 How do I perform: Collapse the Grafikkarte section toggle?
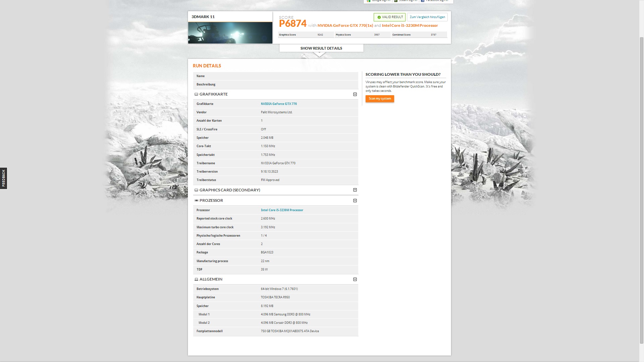click(x=355, y=94)
